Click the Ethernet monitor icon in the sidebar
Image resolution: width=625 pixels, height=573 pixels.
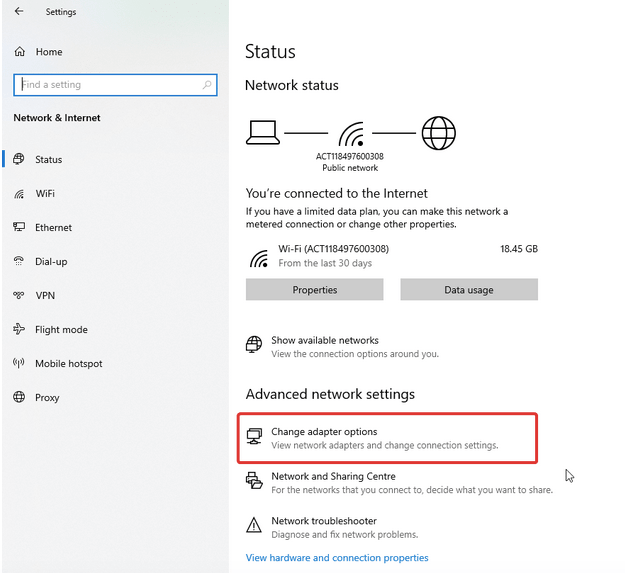point(19,227)
